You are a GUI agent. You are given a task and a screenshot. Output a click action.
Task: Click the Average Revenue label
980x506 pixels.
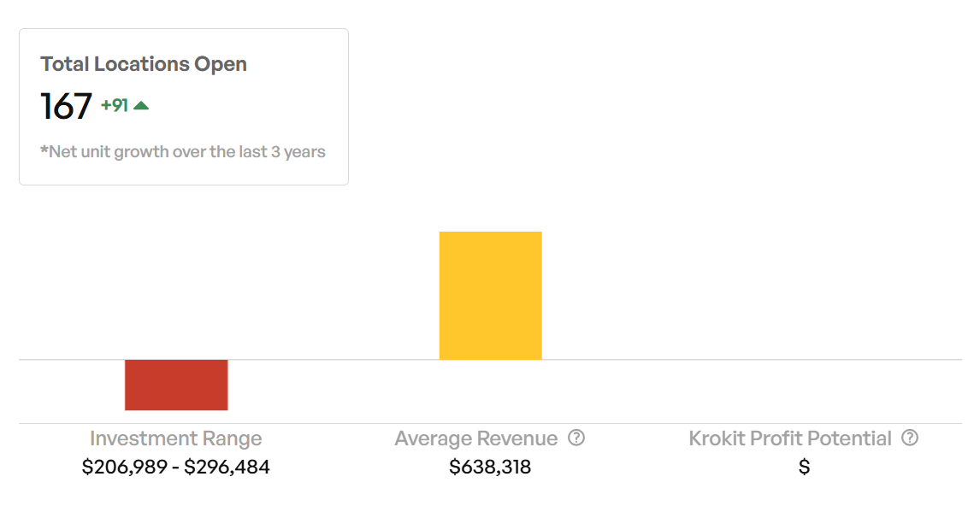pyautogui.click(x=476, y=438)
